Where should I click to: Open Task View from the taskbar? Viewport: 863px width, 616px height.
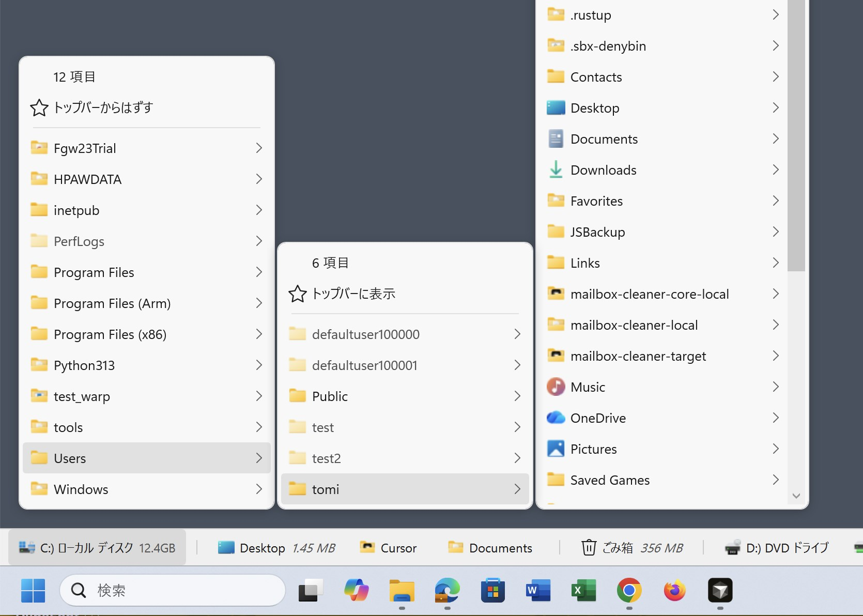(x=311, y=590)
